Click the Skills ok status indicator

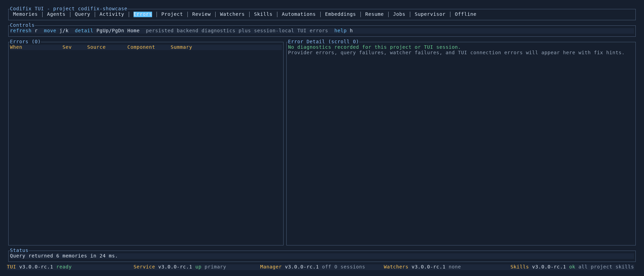[572, 267]
